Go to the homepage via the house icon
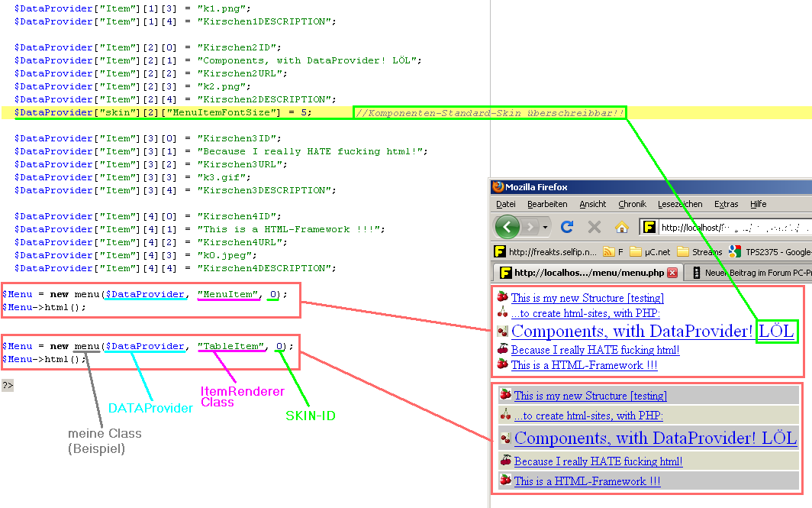The height and width of the screenshot is (508, 812). click(621, 227)
